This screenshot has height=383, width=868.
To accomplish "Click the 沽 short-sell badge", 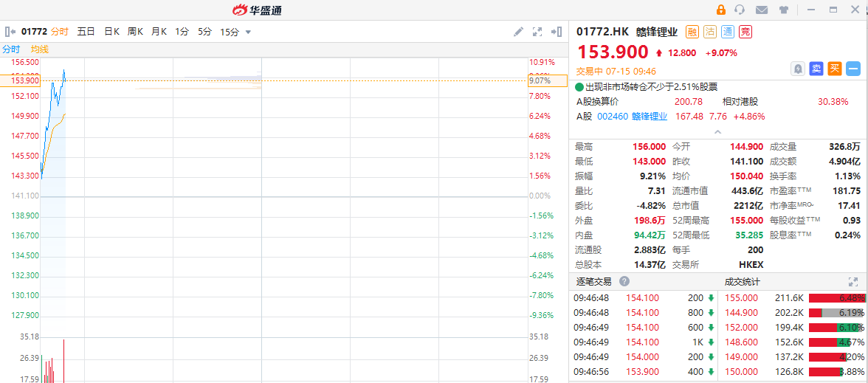I will [x=710, y=32].
